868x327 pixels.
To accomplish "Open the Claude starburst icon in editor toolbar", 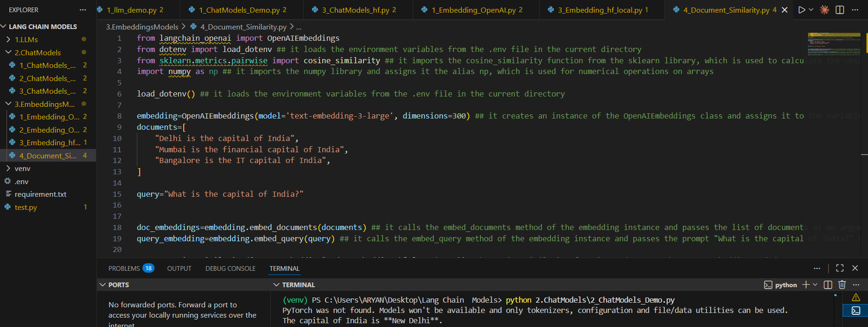I will point(824,10).
